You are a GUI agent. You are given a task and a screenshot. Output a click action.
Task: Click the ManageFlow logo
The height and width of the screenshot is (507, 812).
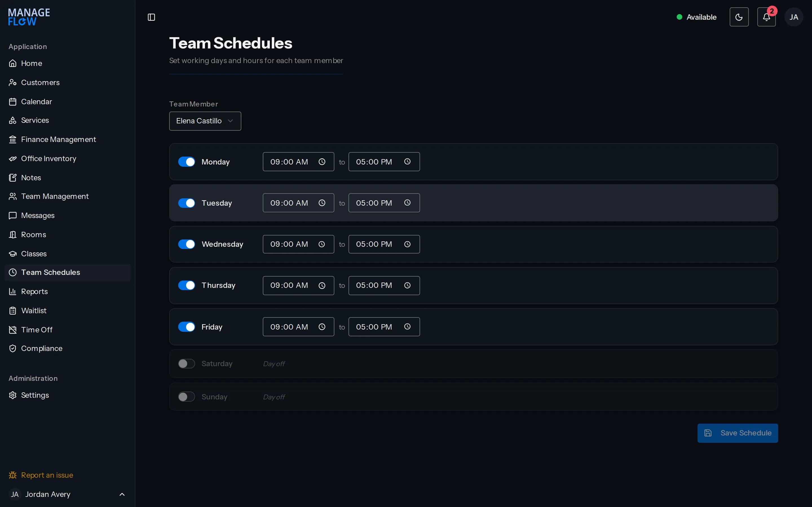click(x=29, y=17)
